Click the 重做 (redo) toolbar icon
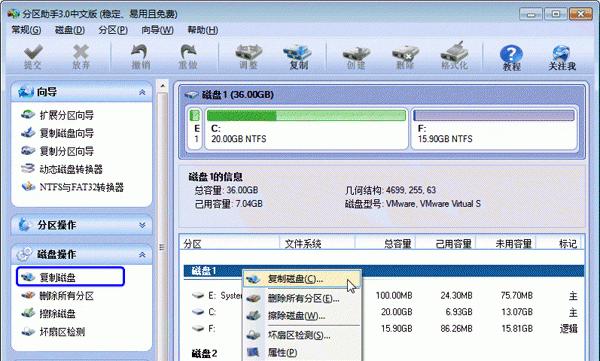Image resolution: width=600 pixels, height=361 pixels. (x=188, y=57)
